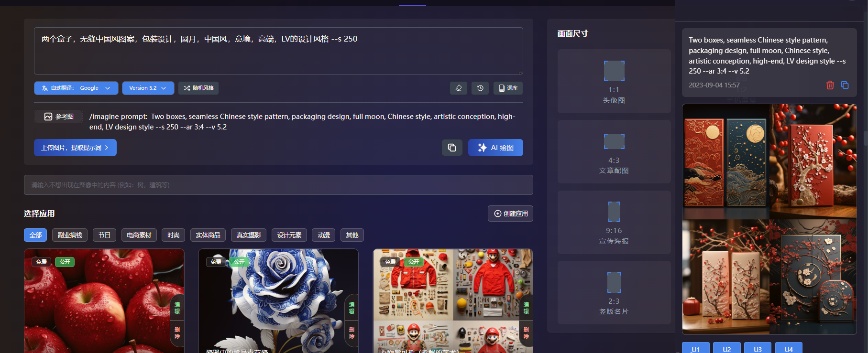Image resolution: width=868 pixels, height=353 pixels.
Task: Click 编辑 on the Mario card
Action: pos(526,308)
